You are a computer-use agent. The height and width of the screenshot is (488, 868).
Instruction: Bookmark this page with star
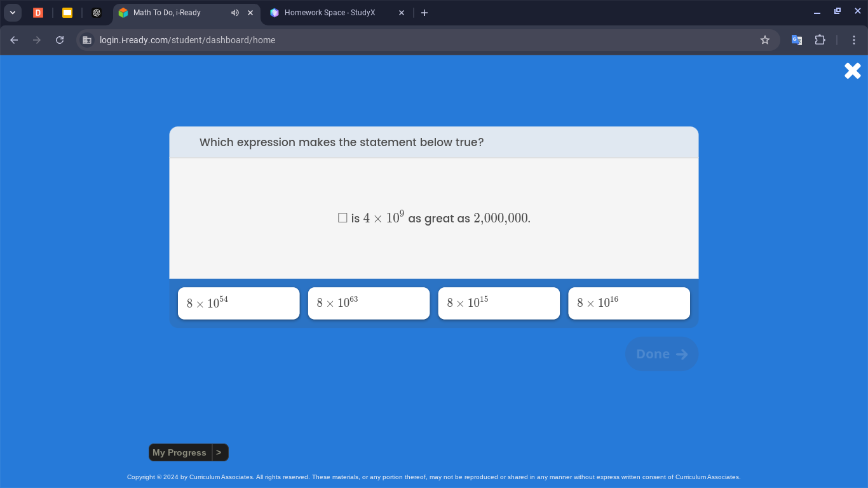pyautogui.click(x=765, y=40)
